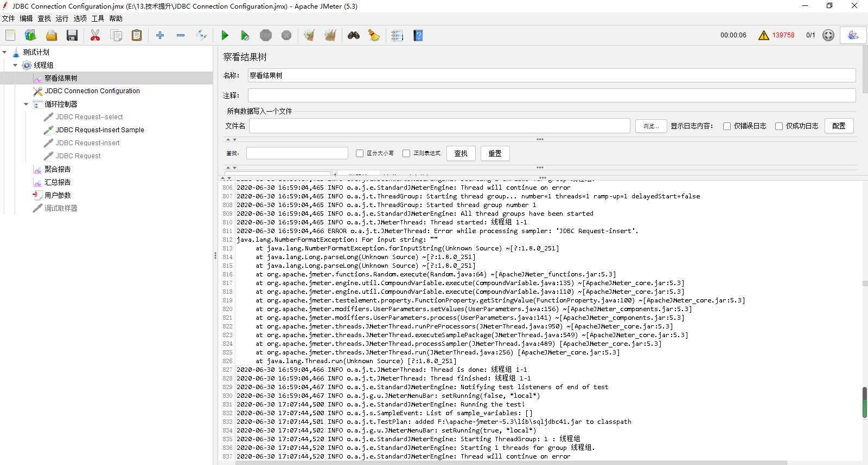Click the 名称 input field
The image size is (868, 465).
click(x=552, y=75)
